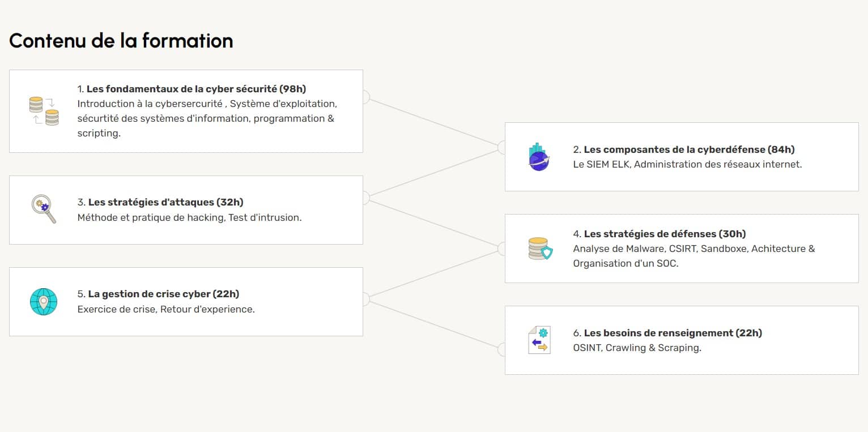Click the database shield icon in module 4
This screenshot has width=868, height=432.
click(539, 249)
